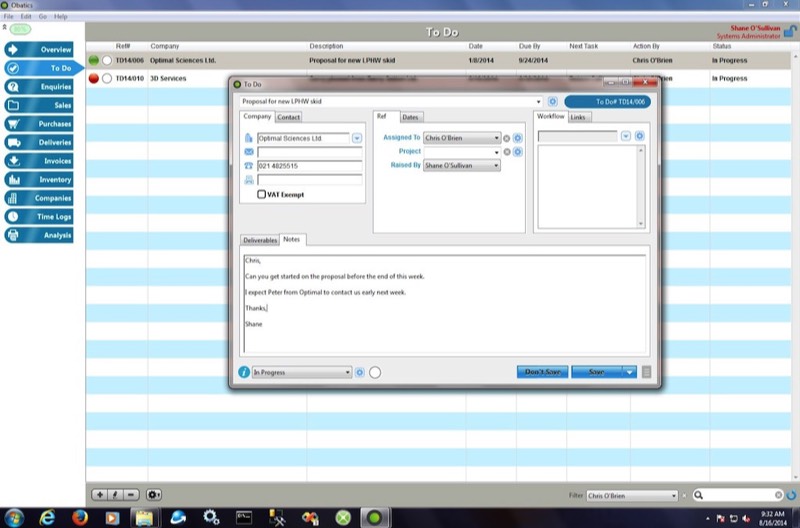Click gear icon next to Project field
800x528 pixels.
coord(517,152)
